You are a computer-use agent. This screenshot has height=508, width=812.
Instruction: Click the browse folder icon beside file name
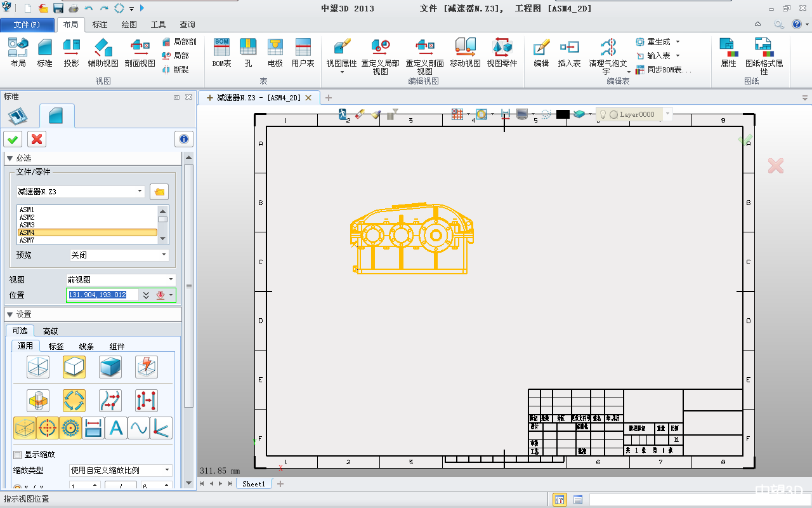159,192
